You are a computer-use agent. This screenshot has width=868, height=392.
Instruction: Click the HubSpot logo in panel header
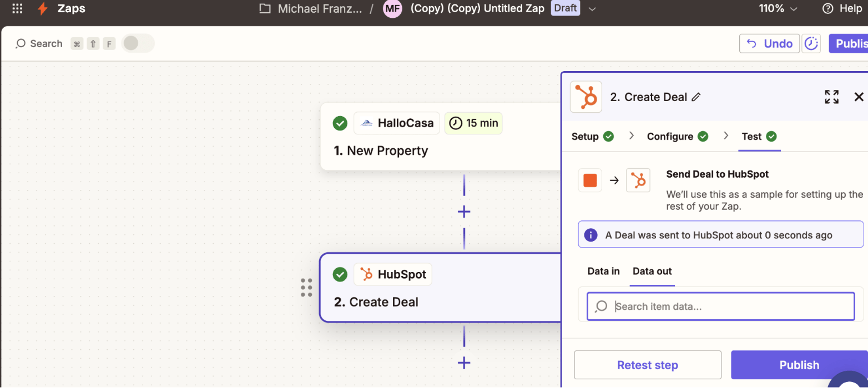click(586, 97)
